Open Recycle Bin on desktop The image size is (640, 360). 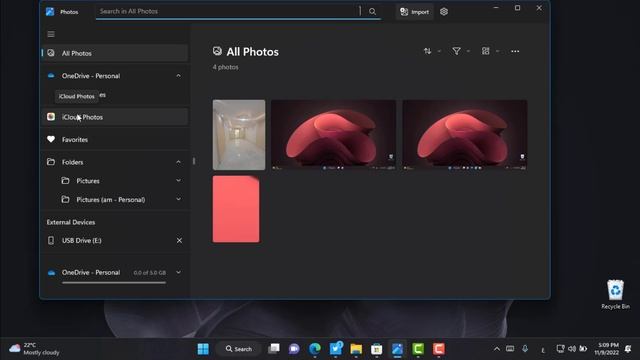point(615,294)
